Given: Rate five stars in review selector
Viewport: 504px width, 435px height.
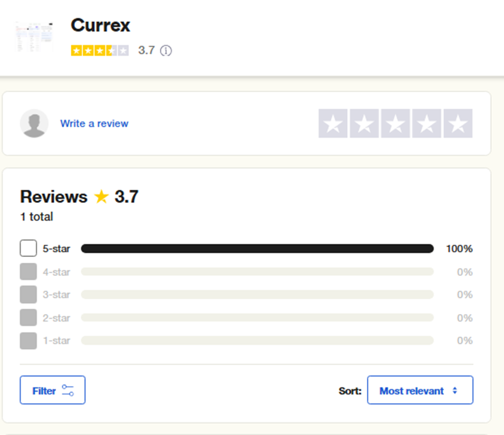Looking at the screenshot, I should click(x=458, y=123).
